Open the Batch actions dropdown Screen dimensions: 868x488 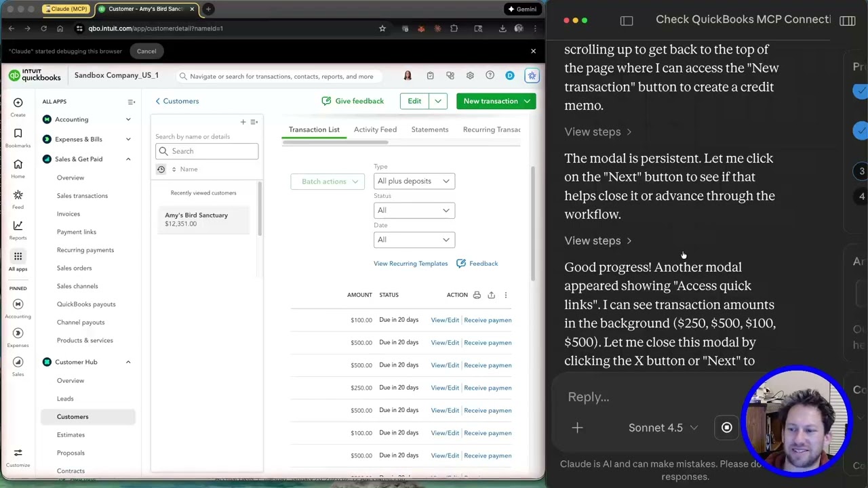coord(328,182)
